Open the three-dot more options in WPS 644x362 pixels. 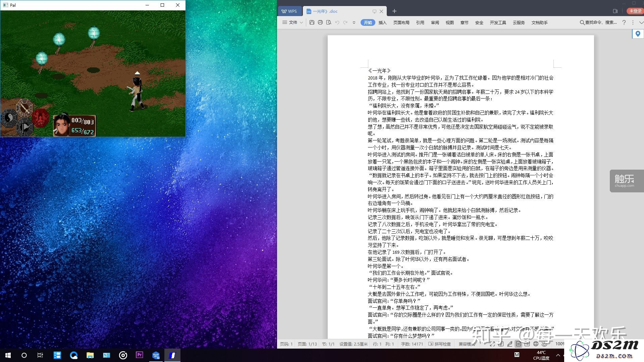(x=633, y=22)
